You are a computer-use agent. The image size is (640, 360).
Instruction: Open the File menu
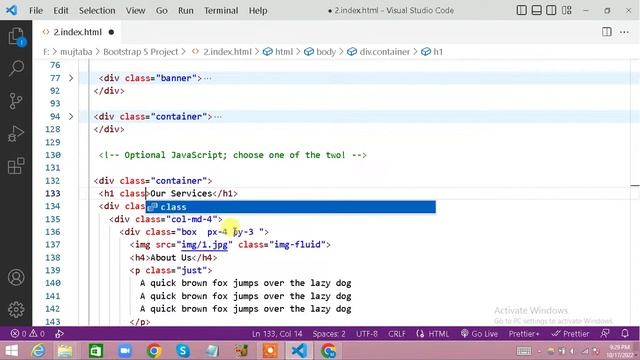[36, 11]
